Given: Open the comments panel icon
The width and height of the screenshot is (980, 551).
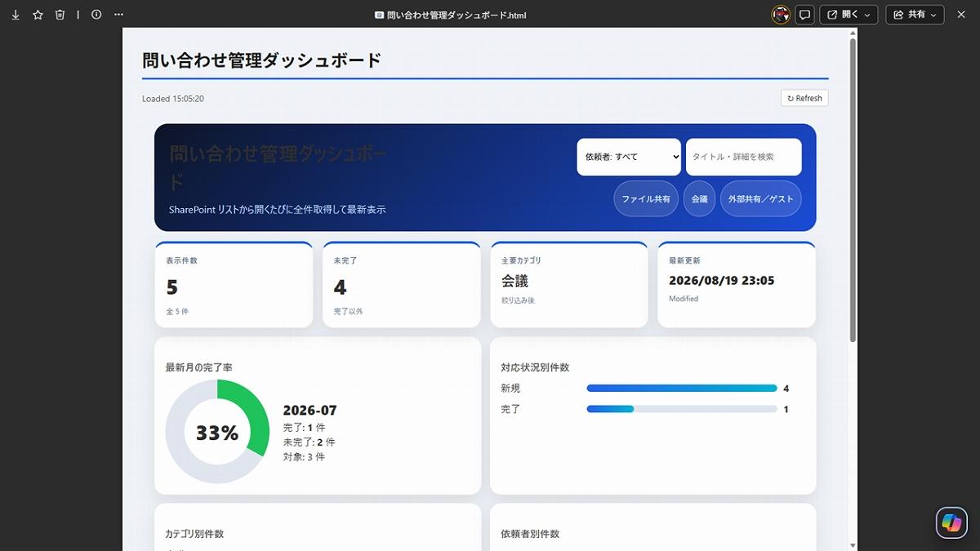Looking at the screenshot, I should point(804,15).
